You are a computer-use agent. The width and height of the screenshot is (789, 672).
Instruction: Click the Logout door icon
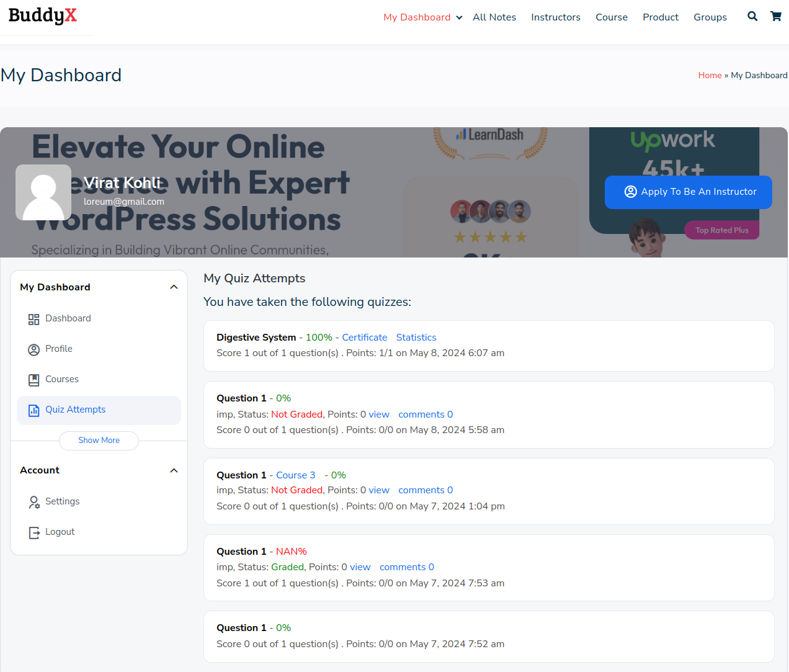33,532
